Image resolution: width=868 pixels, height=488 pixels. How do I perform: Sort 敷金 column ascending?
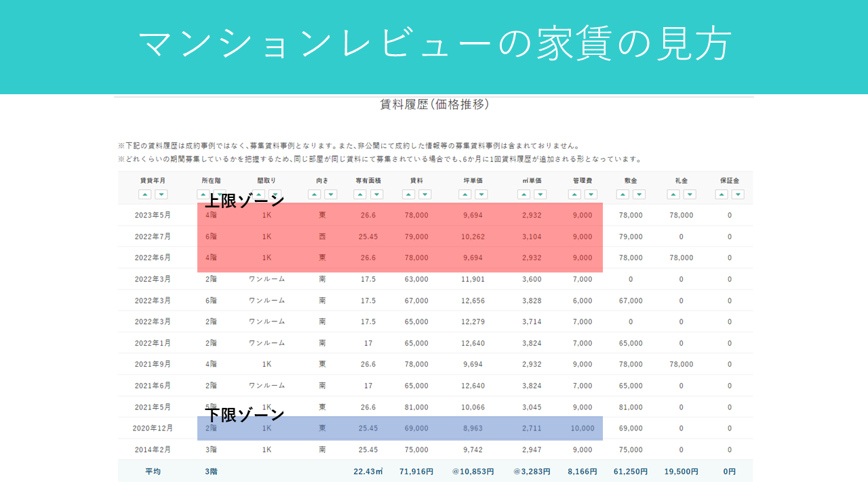coord(623,195)
